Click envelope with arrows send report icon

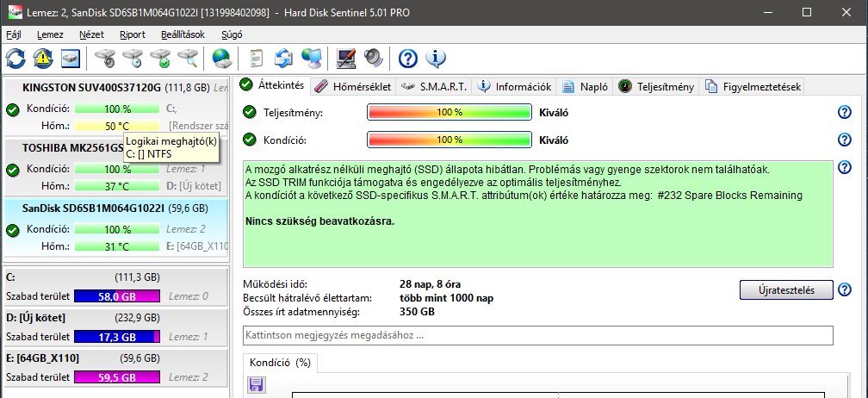(x=284, y=58)
